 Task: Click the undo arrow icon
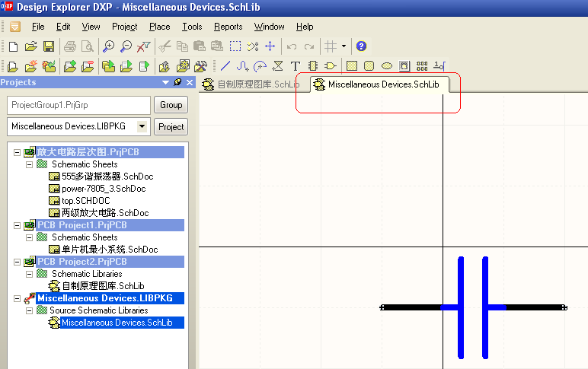click(x=292, y=46)
